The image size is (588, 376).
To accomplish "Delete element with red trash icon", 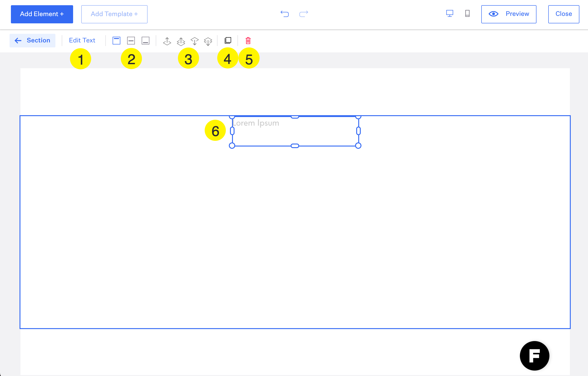I will tap(248, 41).
